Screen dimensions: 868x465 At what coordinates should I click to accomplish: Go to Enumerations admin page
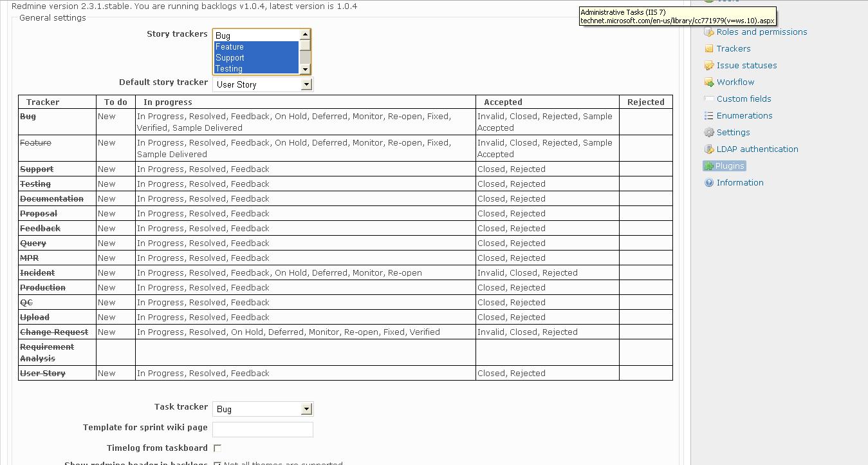[744, 116]
